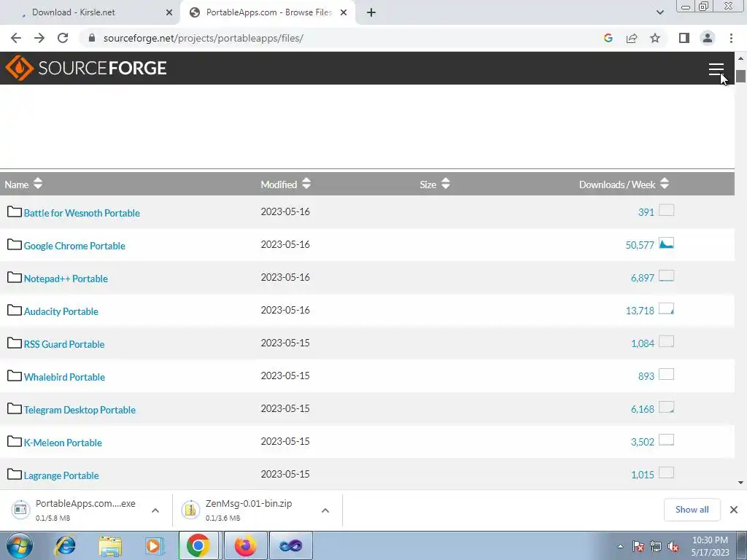This screenshot has width=747, height=560.
Task: Sort files by Name column
Action: click(23, 184)
